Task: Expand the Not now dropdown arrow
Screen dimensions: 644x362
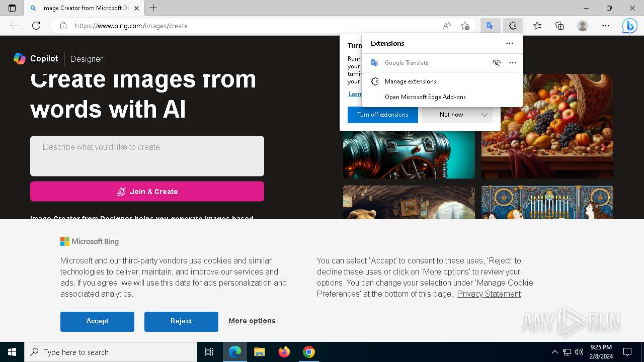Action: click(x=485, y=115)
